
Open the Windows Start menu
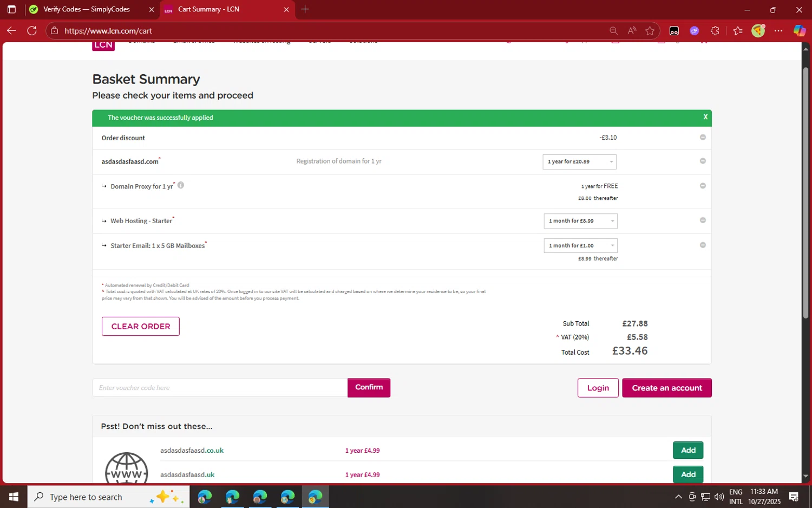[14, 497]
